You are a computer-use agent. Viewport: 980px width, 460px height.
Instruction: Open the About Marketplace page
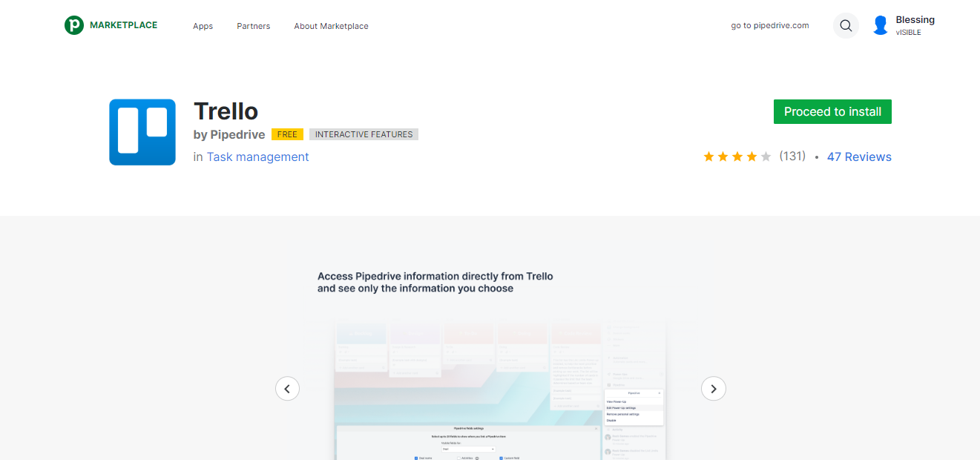point(331,26)
